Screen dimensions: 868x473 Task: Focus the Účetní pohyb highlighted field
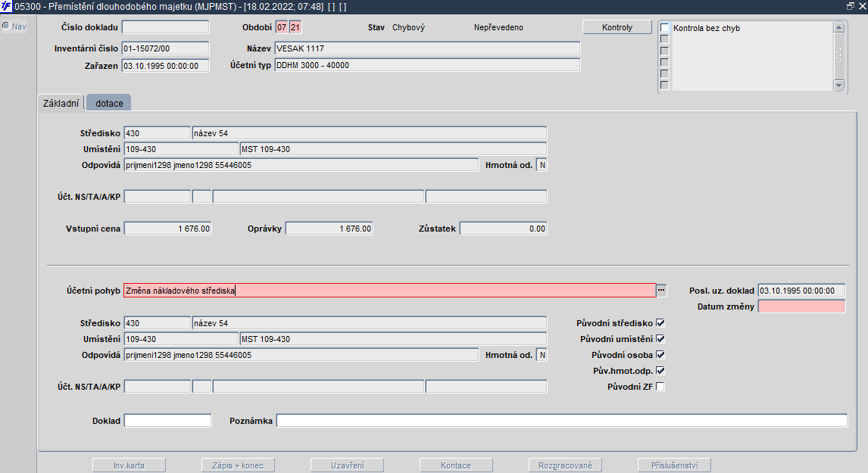tap(390, 291)
